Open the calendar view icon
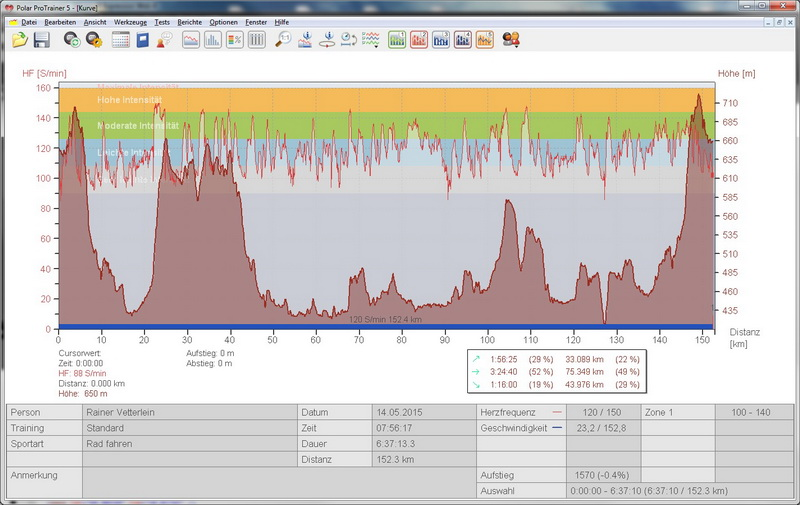Screen dimensions: 800x505 [x=120, y=40]
